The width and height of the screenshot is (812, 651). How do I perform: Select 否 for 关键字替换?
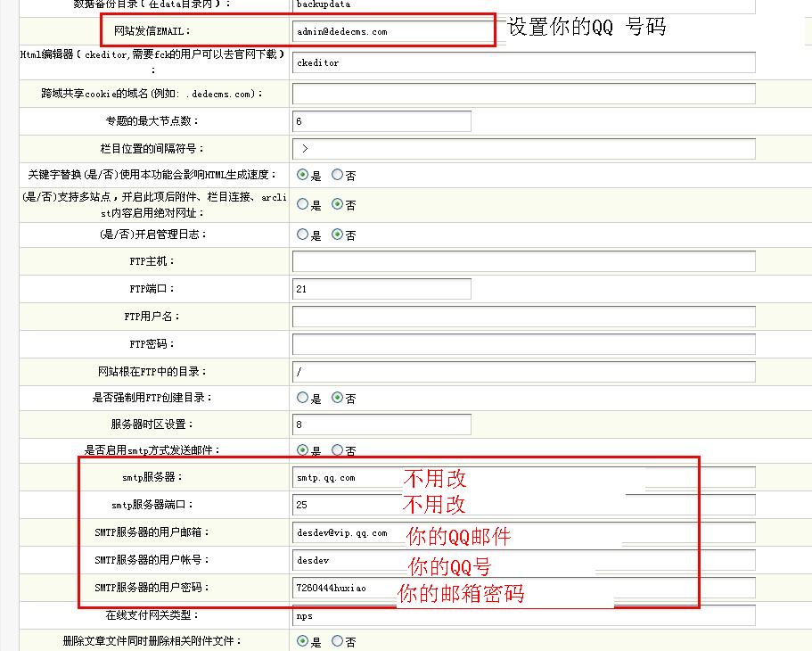coord(337,176)
